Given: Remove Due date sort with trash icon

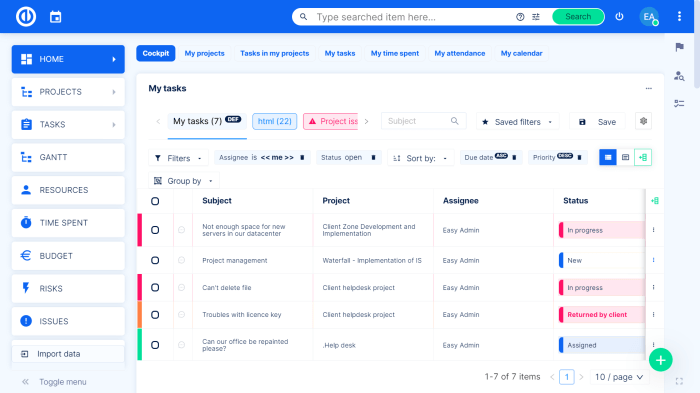Looking at the screenshot, I should point(514,158).
